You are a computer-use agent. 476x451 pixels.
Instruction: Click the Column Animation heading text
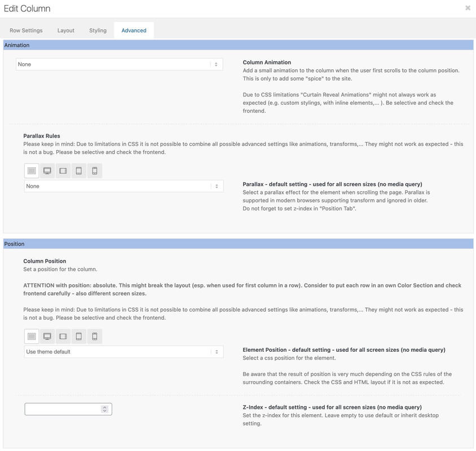267,62
